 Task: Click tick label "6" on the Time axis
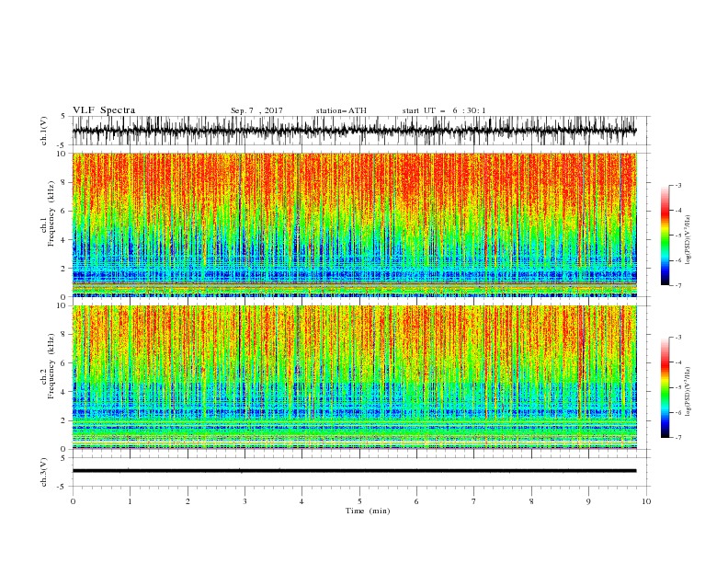(x=416, y=501)
